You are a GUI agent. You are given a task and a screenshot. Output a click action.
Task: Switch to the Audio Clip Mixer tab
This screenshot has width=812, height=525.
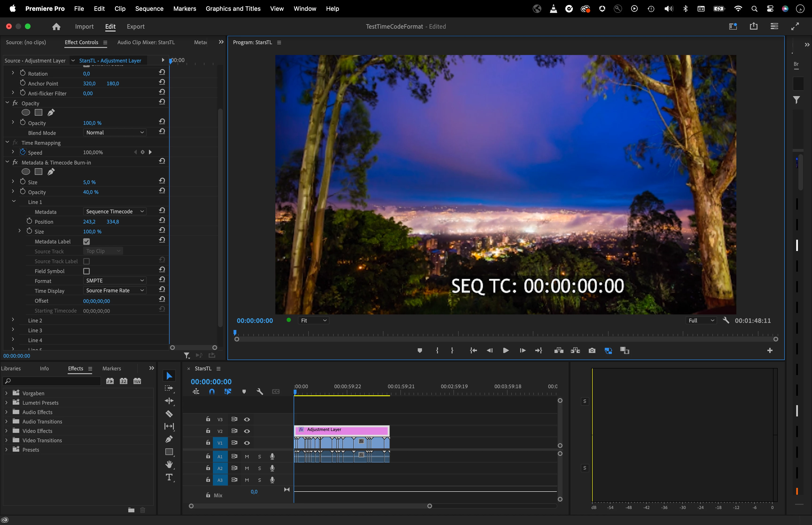coord(146,42)
